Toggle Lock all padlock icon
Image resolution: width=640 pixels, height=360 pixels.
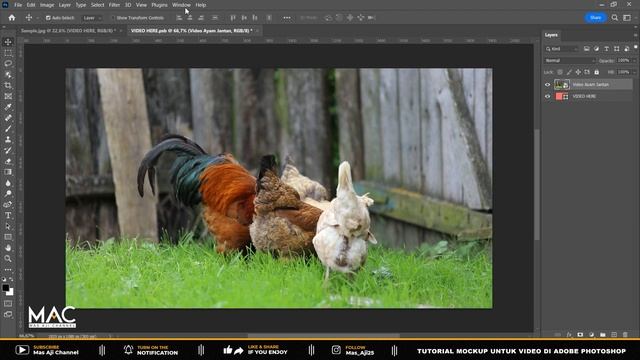[x=596, y=72]
